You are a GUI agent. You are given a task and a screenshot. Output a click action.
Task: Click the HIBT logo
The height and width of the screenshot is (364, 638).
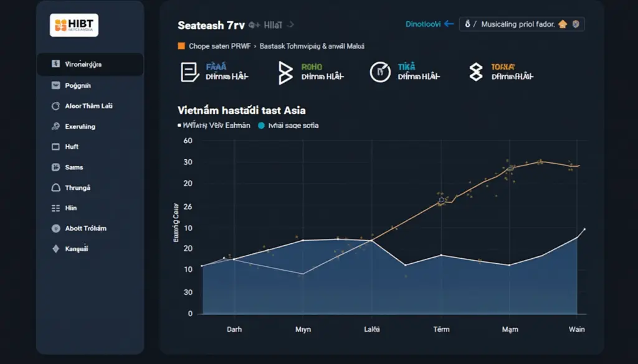74,25
